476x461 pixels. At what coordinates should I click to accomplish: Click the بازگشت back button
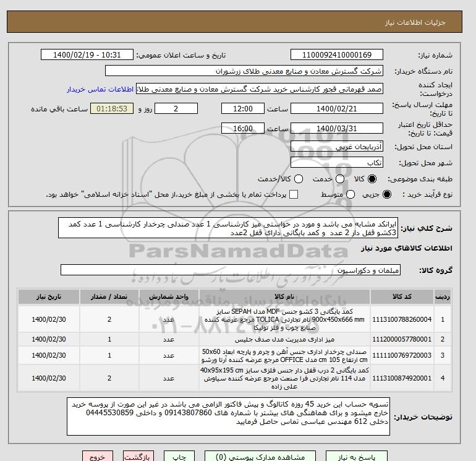pos(138,456)
